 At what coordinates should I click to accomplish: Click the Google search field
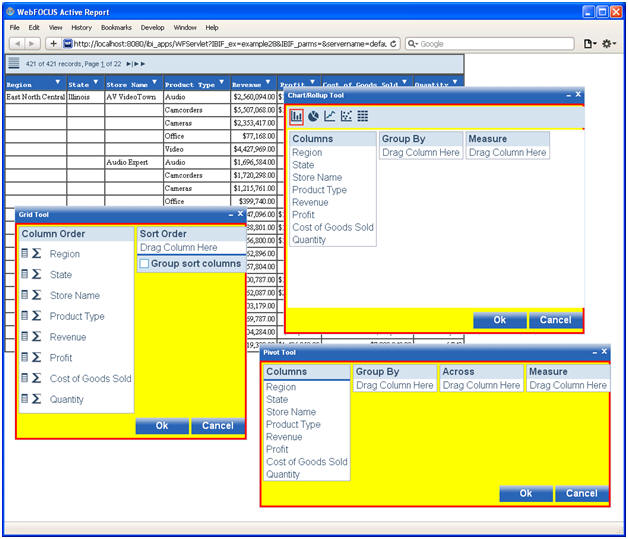pyautogui.click(x=489, y=44)
